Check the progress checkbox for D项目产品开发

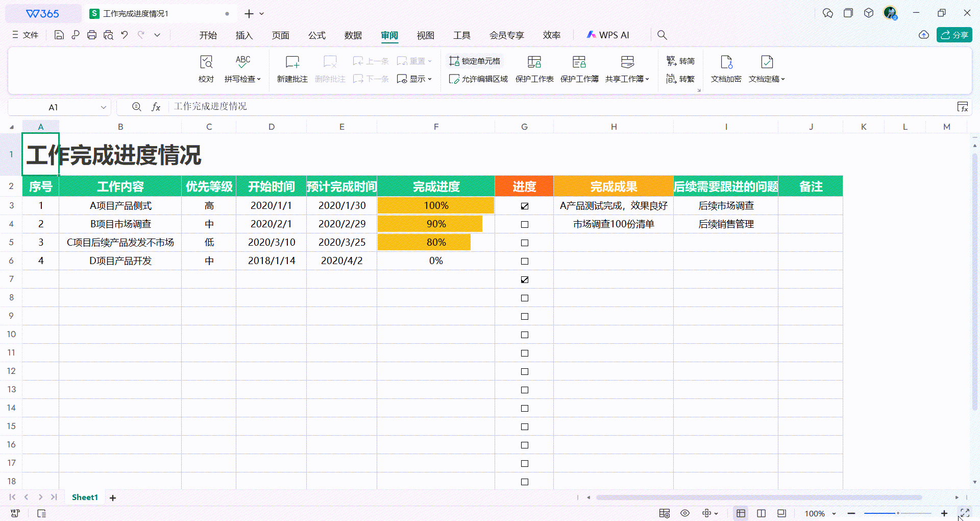[524, 261]
